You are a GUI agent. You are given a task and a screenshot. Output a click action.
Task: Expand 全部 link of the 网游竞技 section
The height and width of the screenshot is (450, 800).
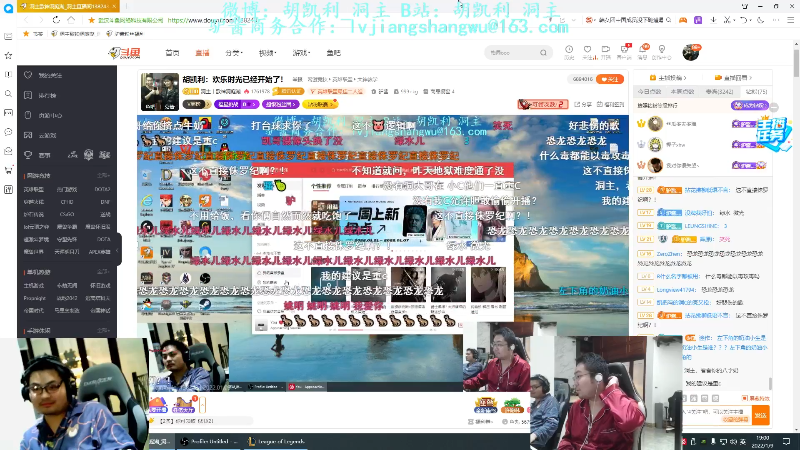(x=104, y=176)
